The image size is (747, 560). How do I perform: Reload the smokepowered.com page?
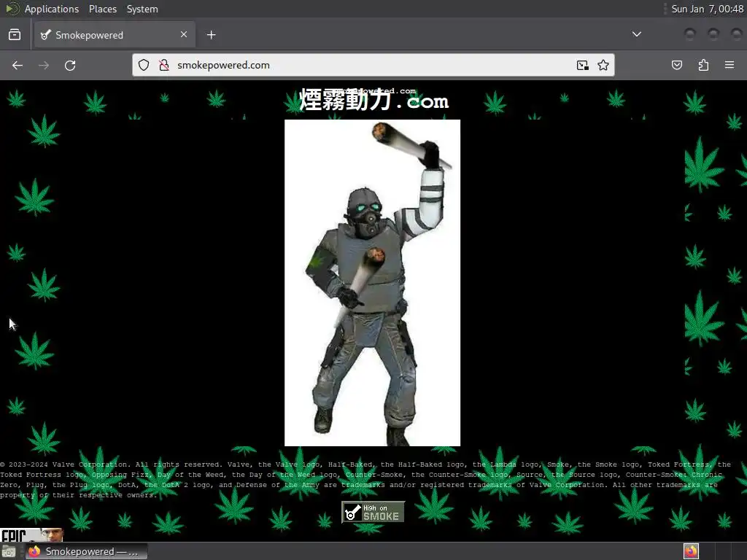70,65
